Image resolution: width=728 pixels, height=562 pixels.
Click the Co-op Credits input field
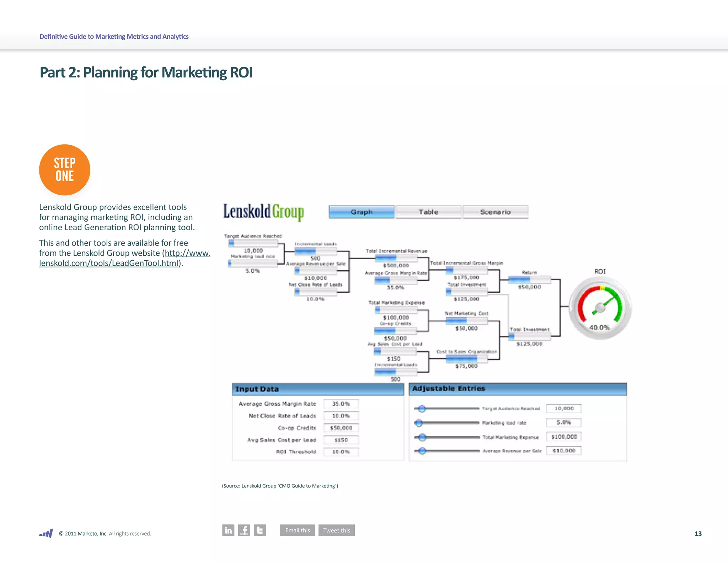click(341, 428)
